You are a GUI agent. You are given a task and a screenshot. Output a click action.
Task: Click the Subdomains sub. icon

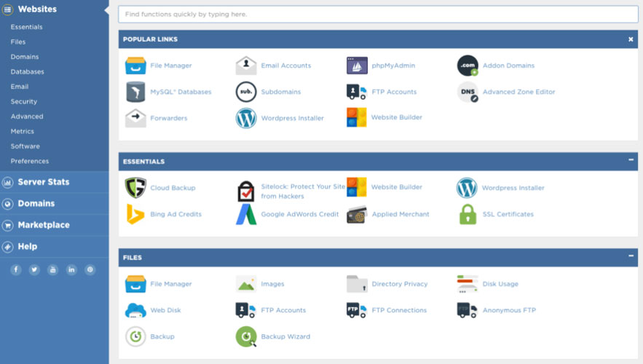(246, 92)
